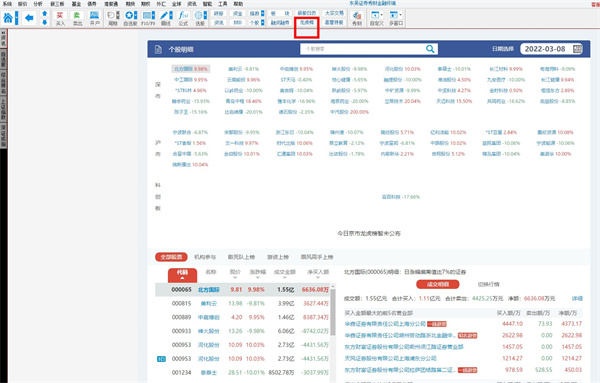Open the 报价 menu
This screenshot has height=383, width=600.
[23, 4]
